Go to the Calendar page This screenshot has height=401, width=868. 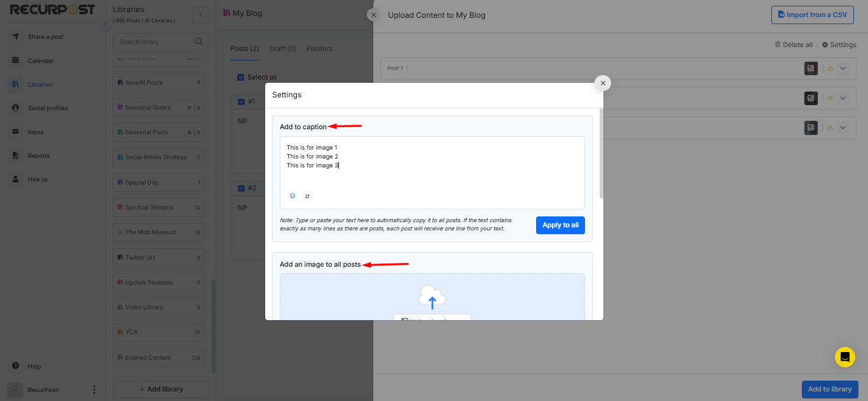[x=40, y=61]
